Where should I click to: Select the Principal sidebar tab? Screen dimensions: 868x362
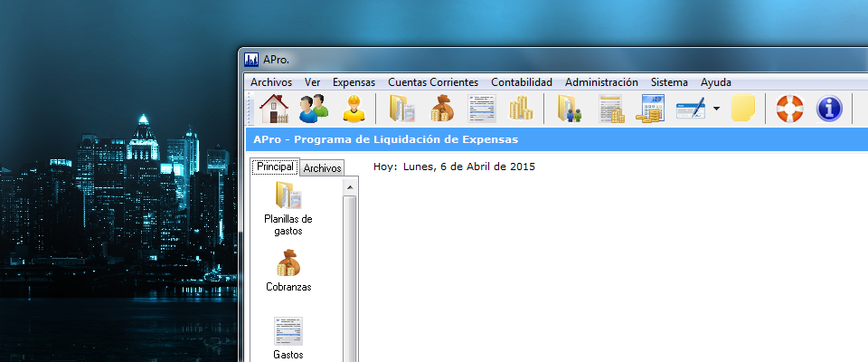click(275, 167)
